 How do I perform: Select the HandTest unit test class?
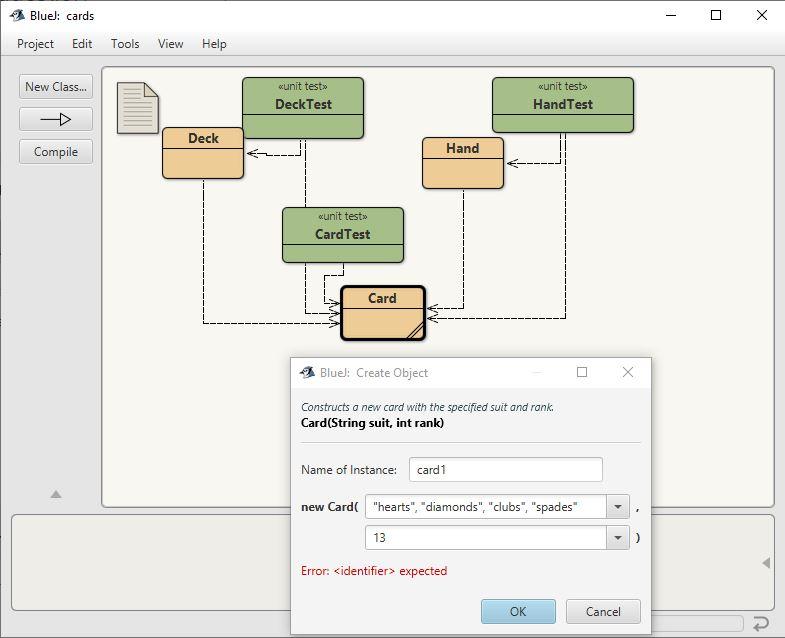coord(563,105)
